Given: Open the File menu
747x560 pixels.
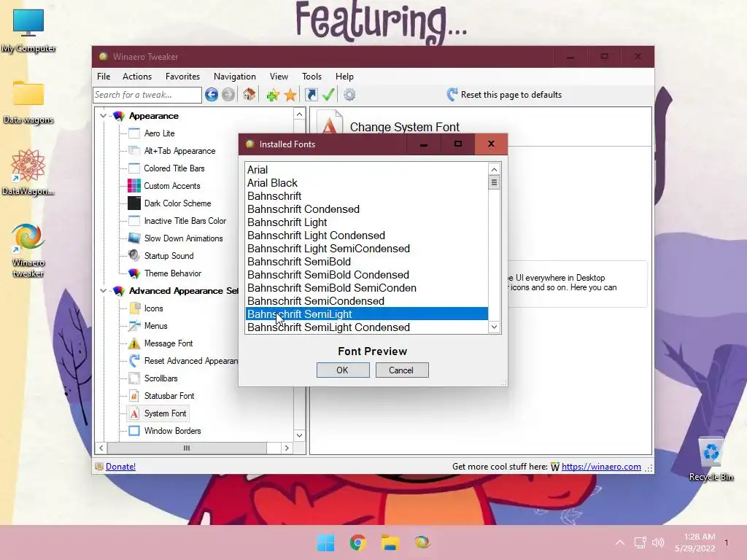Looking at the screenshot, I should pyautogui.click(x=104, y=76).
